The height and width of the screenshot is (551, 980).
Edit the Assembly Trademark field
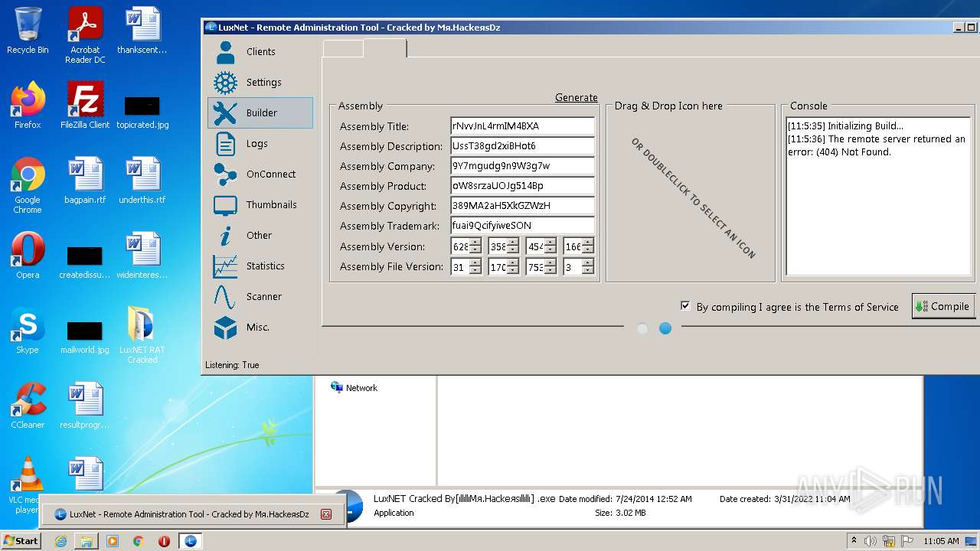point(523,226)
